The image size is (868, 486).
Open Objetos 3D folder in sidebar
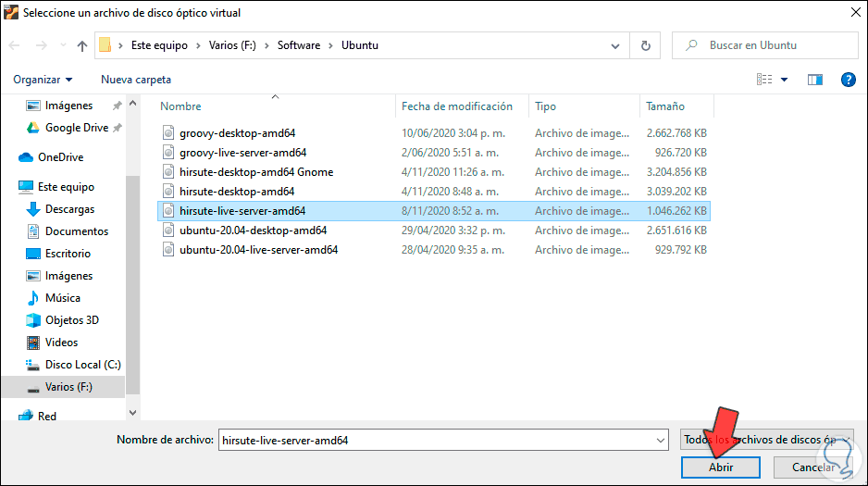click(x=72, y=320)
